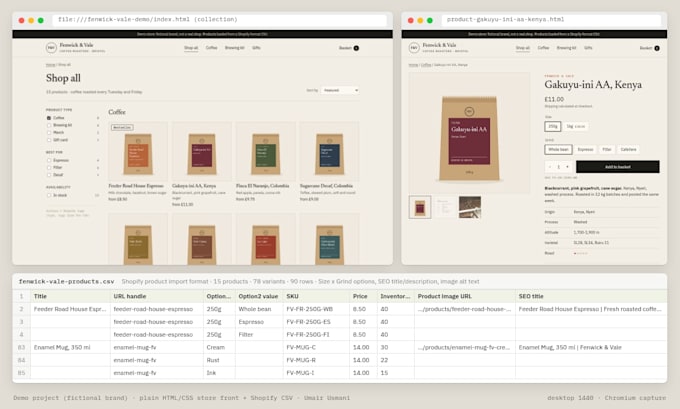Go to Brewing kit in product window nav

click(x=566, y=48)
